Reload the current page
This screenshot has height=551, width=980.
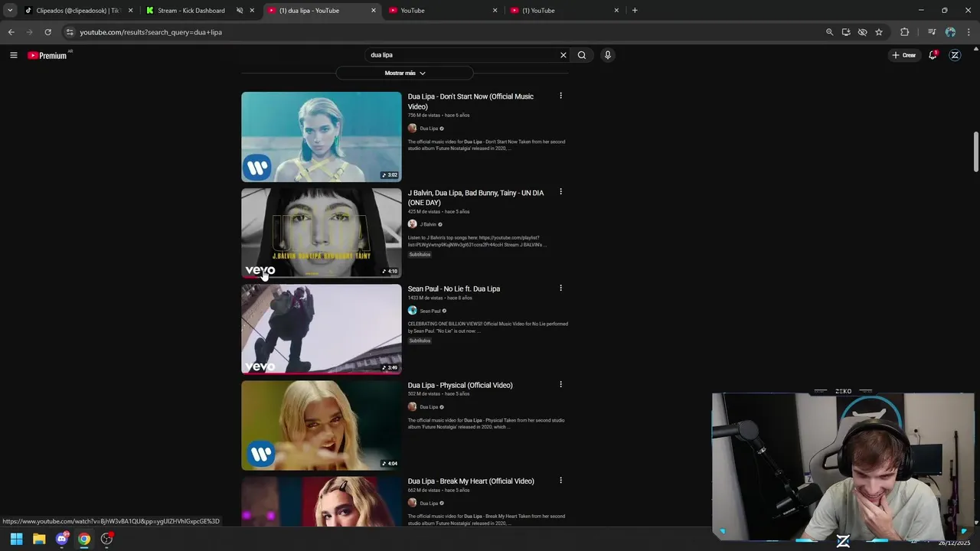[x=47, y=32]
